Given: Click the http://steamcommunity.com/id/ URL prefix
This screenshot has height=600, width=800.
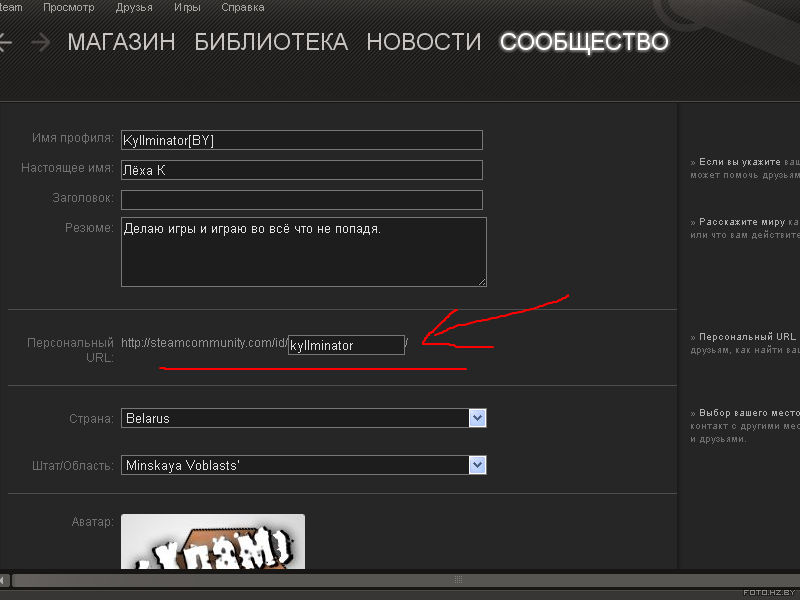Looking at the screenshot, I should coord(204,343).
